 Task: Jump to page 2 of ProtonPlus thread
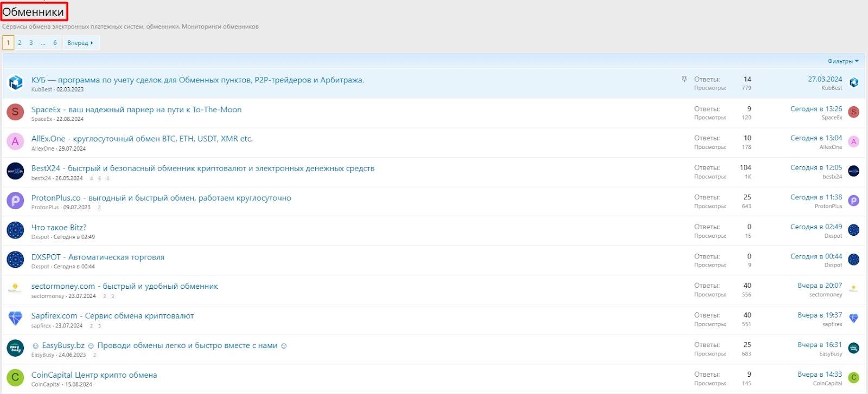[99, 208]
